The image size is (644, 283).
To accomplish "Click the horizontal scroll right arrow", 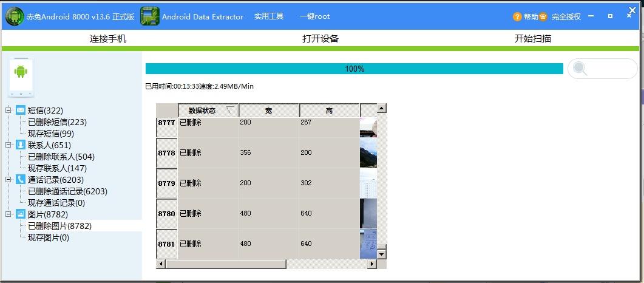I will pos(372,264).
